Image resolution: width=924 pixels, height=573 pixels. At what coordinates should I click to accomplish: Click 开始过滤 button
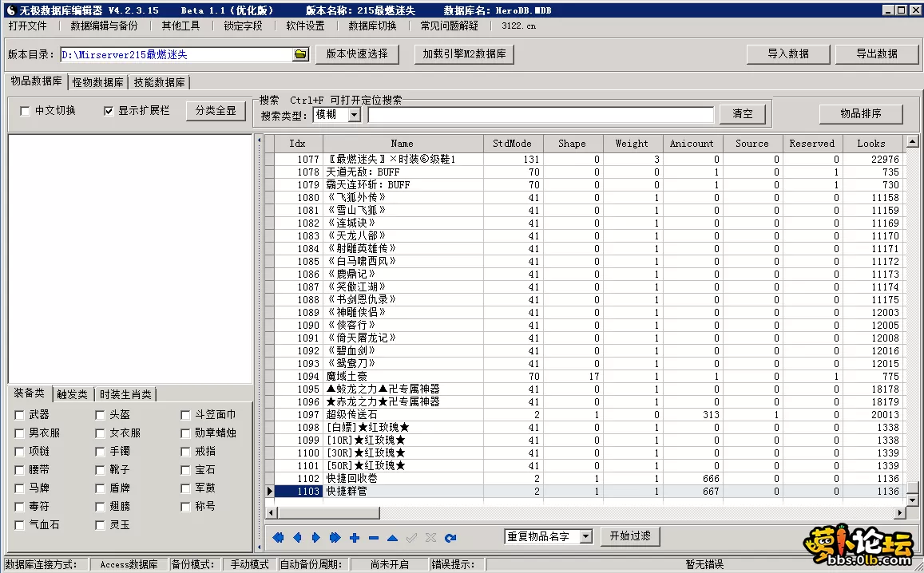click(x=630, y=536)
